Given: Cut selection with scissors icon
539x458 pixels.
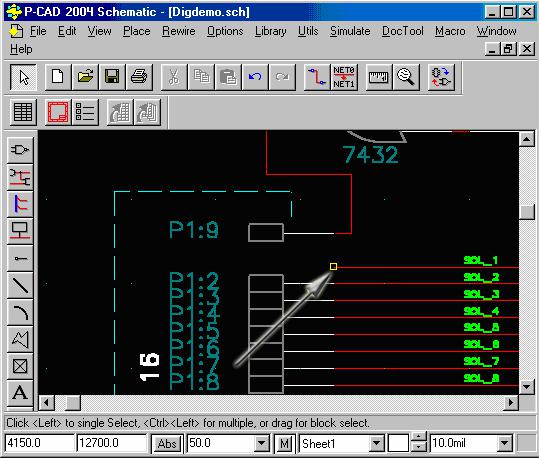Looking at the screenshot, I should 174,77.
